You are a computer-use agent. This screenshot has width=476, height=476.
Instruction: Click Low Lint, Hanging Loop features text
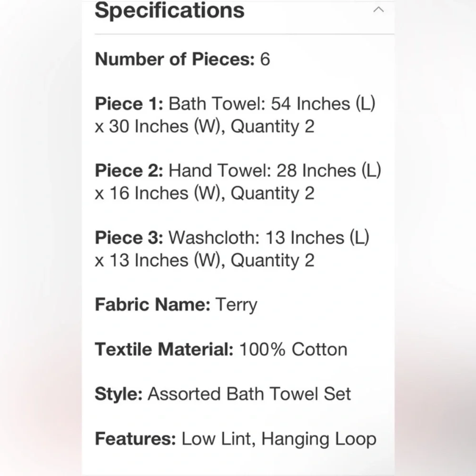pos(279,439)
